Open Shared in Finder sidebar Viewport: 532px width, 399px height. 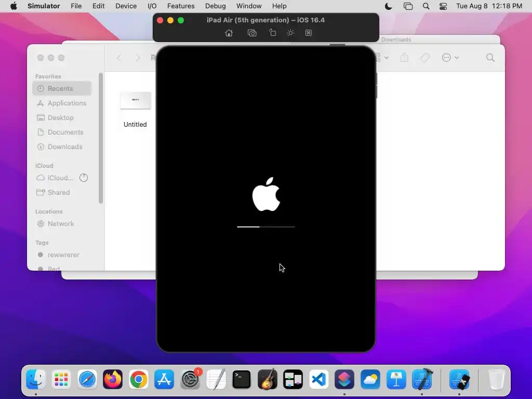62,192
